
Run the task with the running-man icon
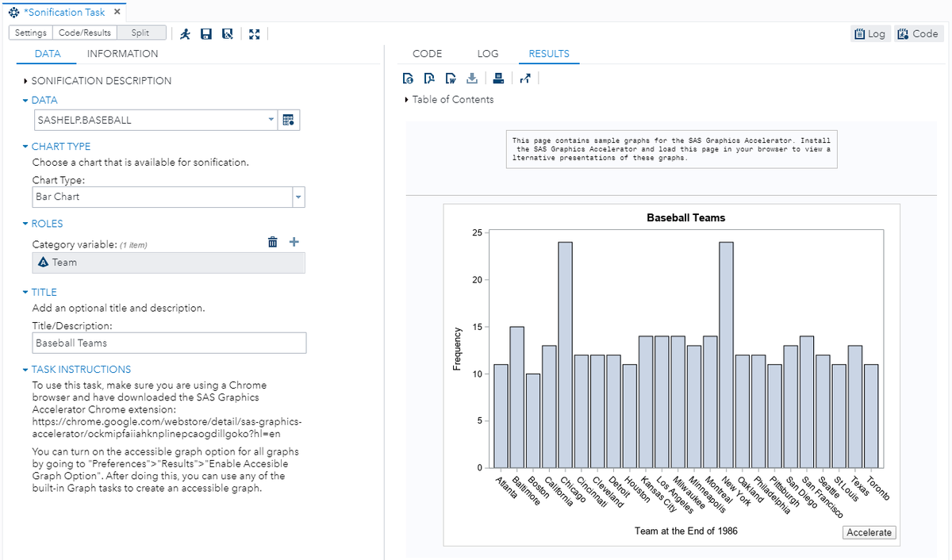click(185, 33)
